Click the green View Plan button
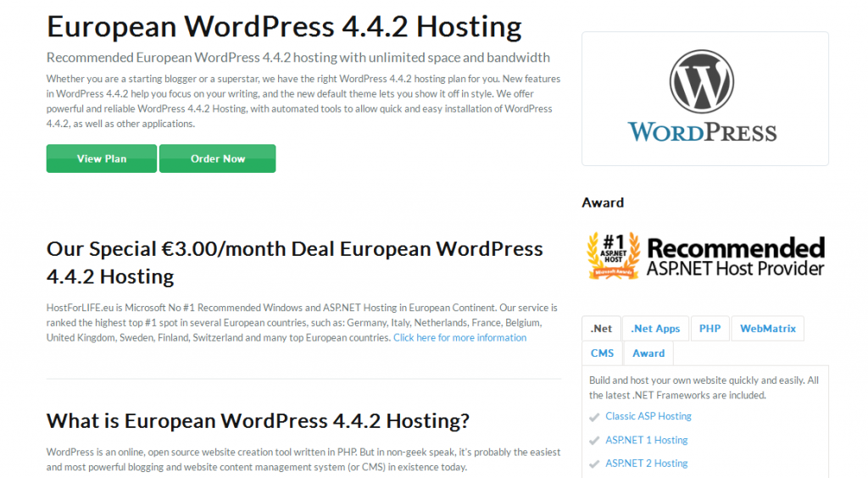Viewport: 868px width, 478px height. [102, 158]
